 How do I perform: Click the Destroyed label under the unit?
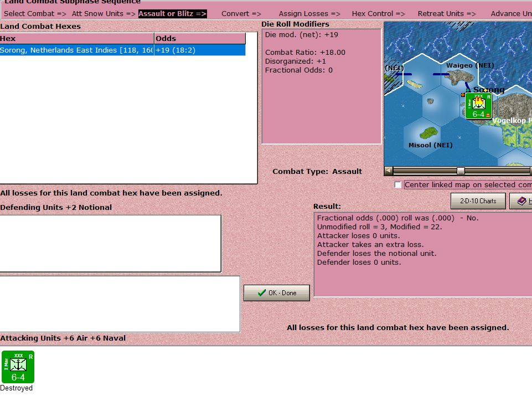point(16,388)
